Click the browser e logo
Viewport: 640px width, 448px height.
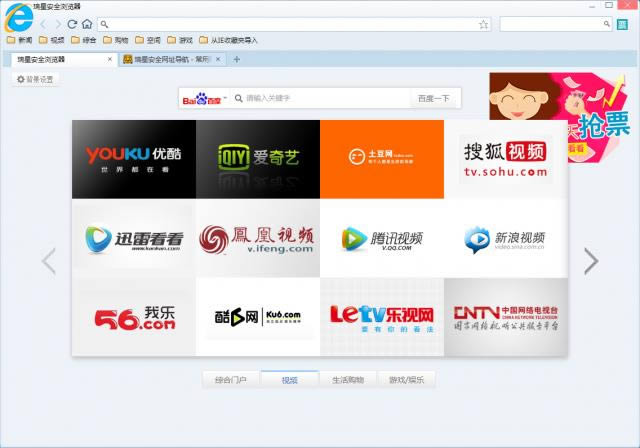(18, 18)
